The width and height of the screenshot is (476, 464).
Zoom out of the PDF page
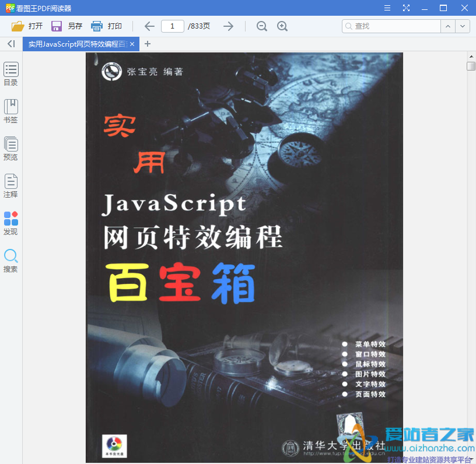click(x=261, y=26)
